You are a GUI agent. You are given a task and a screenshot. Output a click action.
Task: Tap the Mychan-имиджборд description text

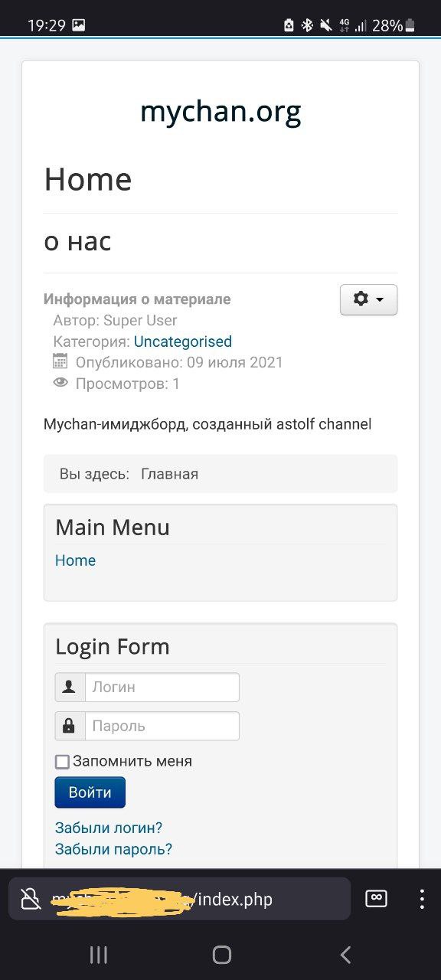click(x=207, y=423)
